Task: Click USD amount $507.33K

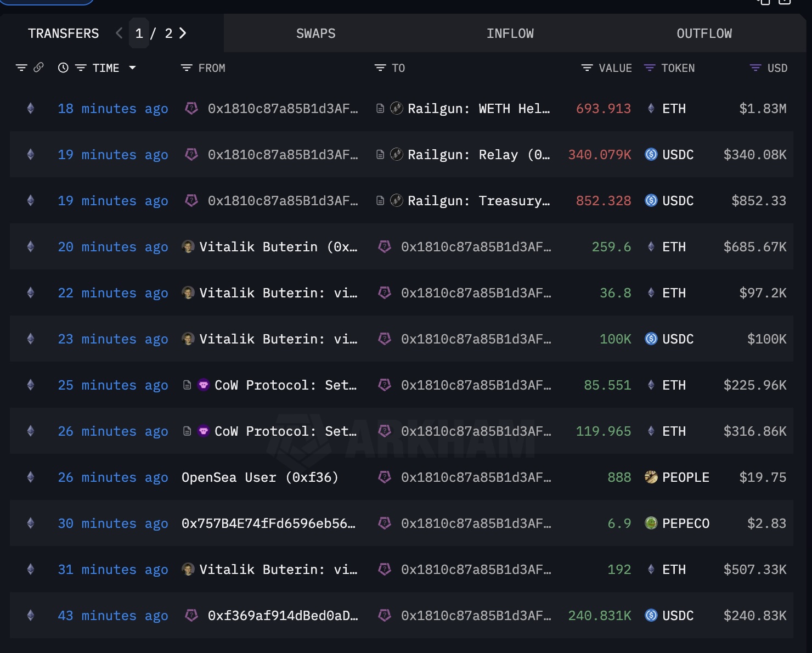Action: [755, 570]
